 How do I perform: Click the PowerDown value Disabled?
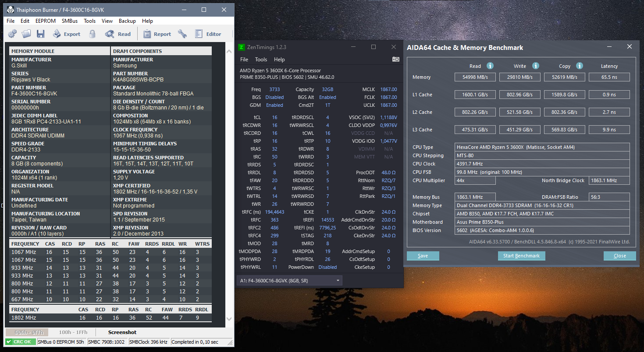[327, 267]
